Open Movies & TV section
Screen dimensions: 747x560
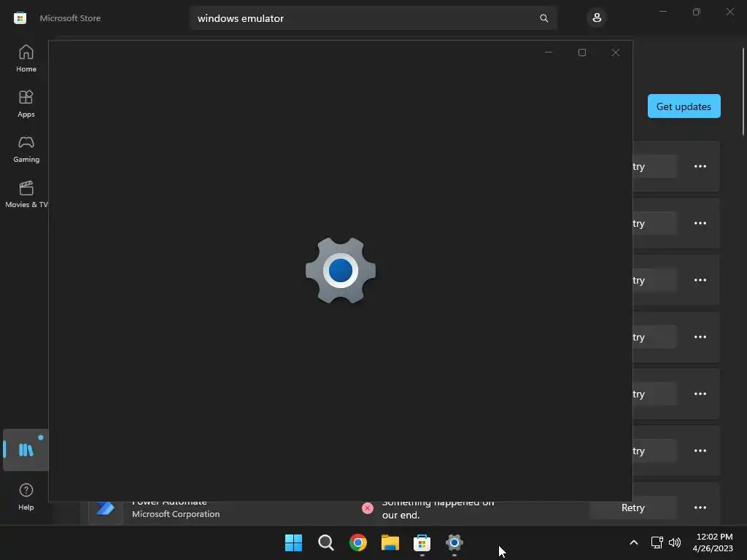click(x=26, y=194)
